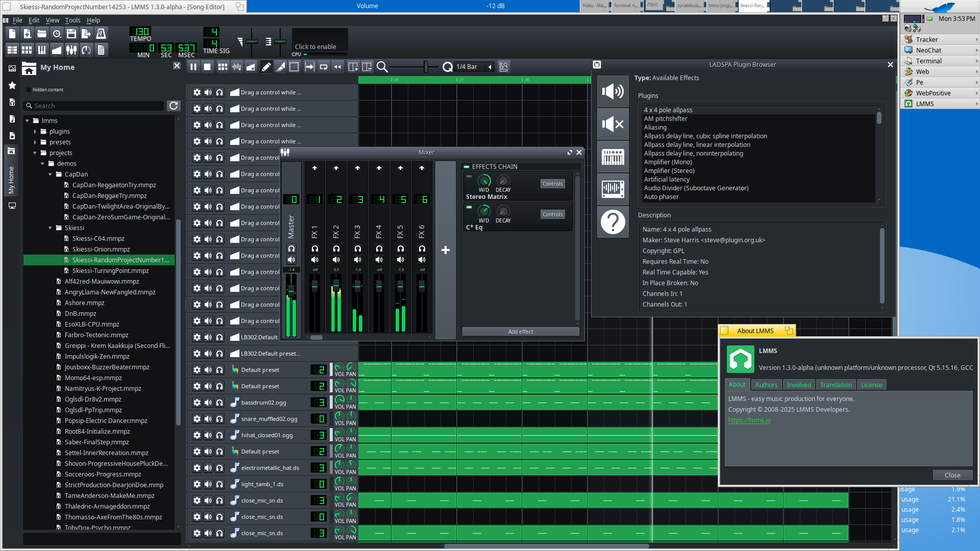Select the draw pencil mode
Screen dimensions: 980x551
click(266, 67)
